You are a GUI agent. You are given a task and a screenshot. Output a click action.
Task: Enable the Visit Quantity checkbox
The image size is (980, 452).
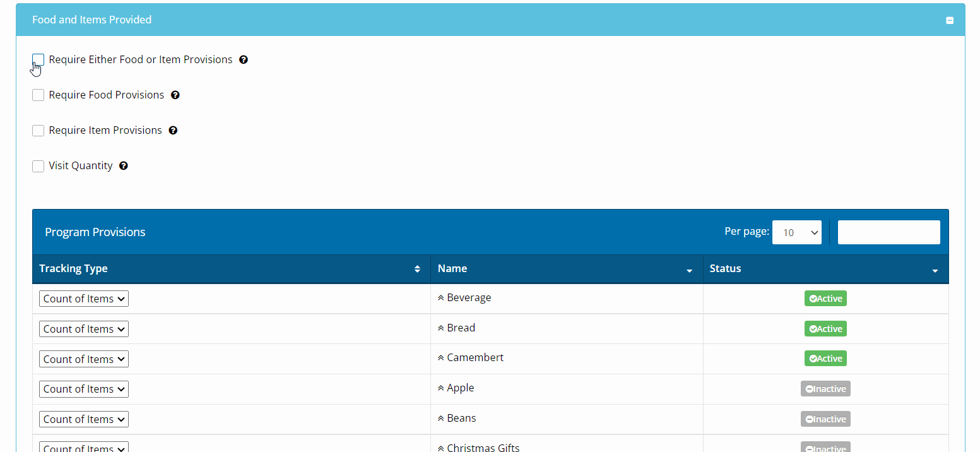tap(38, 166)
